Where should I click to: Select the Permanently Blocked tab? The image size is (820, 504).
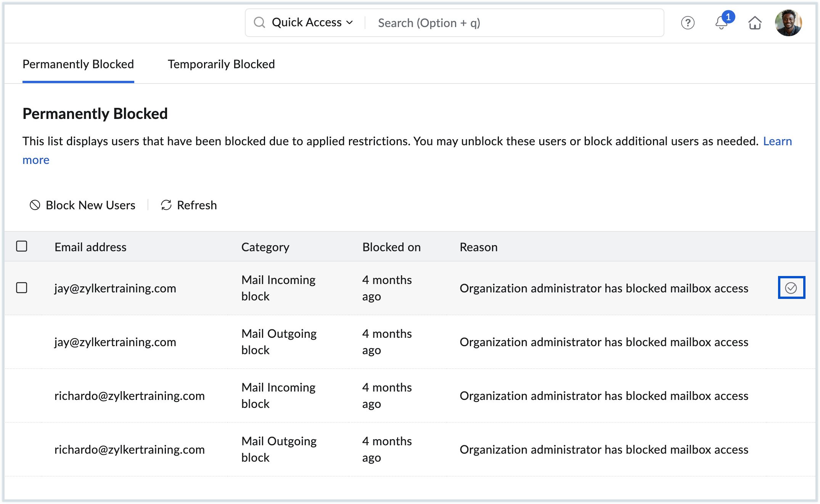78,64
